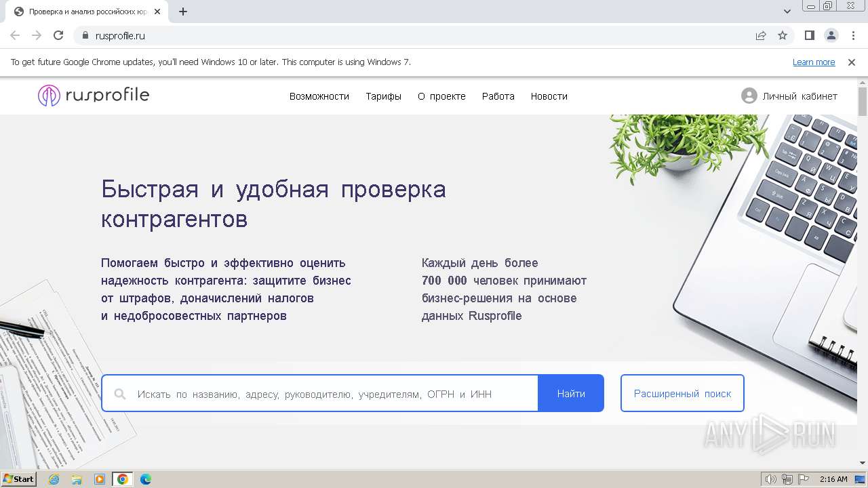Click the volume speaker tray icon
Viewport: 868px width, 488px height.
pyautogui.click(x=771, y=479)
